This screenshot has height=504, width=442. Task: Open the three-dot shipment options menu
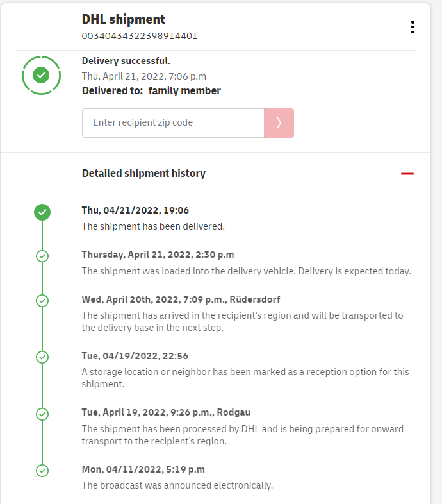413,27
